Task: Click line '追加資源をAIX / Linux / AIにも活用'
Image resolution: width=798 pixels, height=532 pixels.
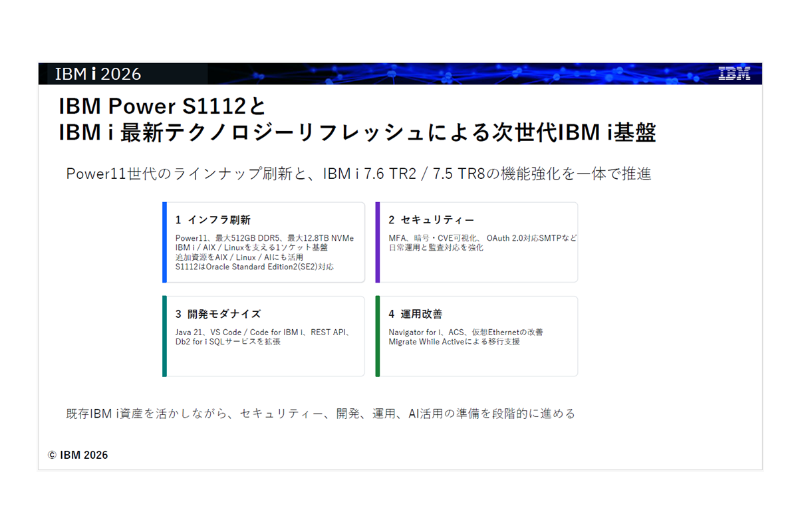Action: click(239, 257)
